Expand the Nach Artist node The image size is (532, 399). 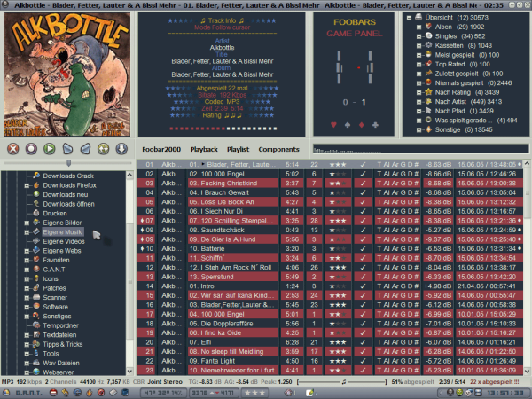coord(419,101)
